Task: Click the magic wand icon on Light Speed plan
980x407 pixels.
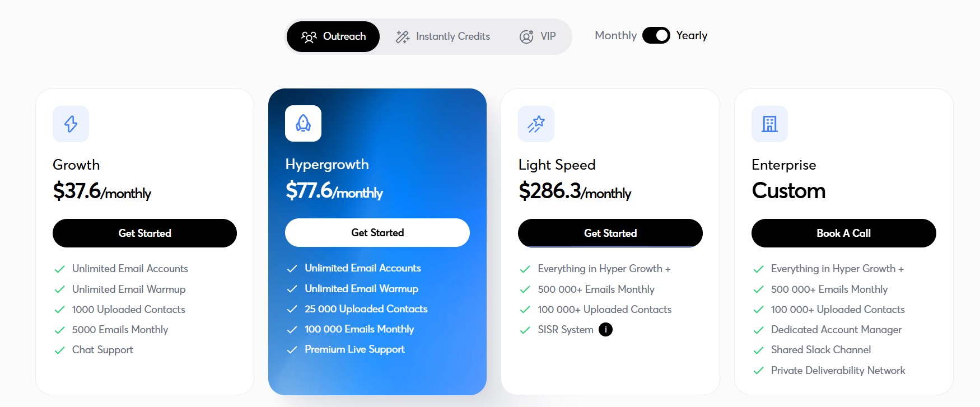Action: tap(536, 124)
